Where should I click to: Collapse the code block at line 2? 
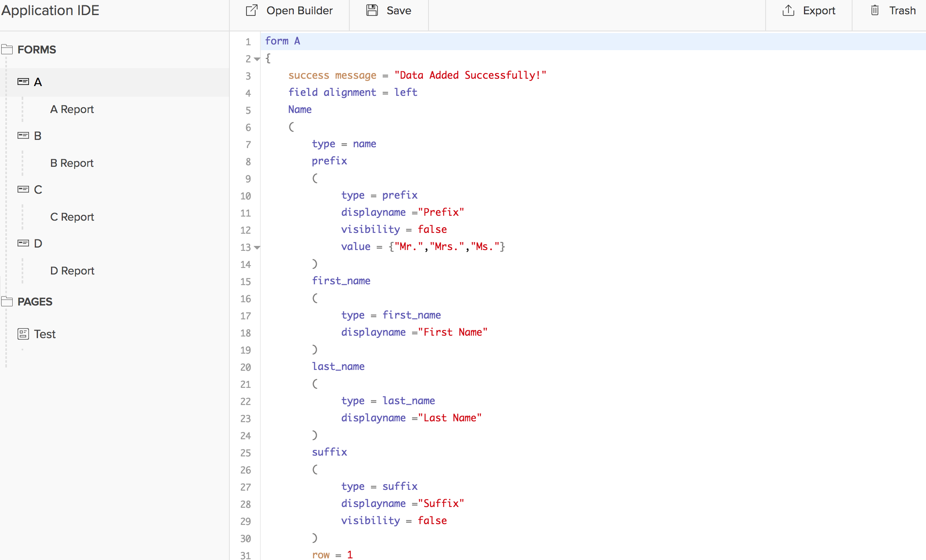tap(256, 59)
